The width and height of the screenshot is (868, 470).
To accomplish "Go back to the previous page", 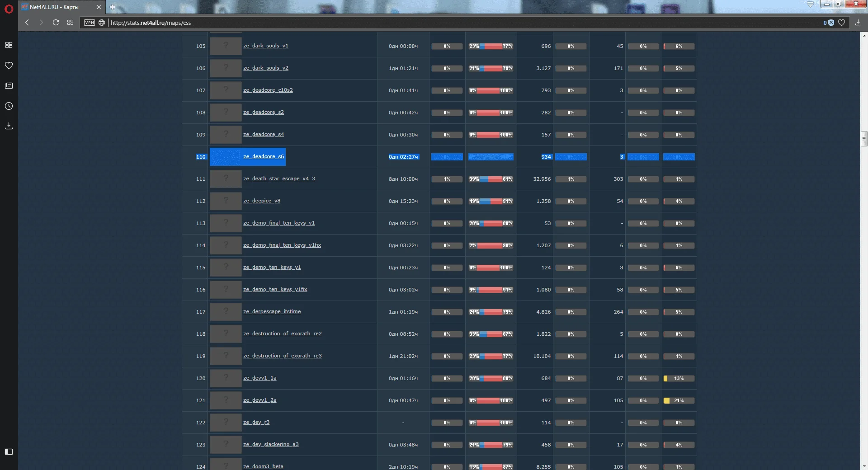I will (27, 23).
